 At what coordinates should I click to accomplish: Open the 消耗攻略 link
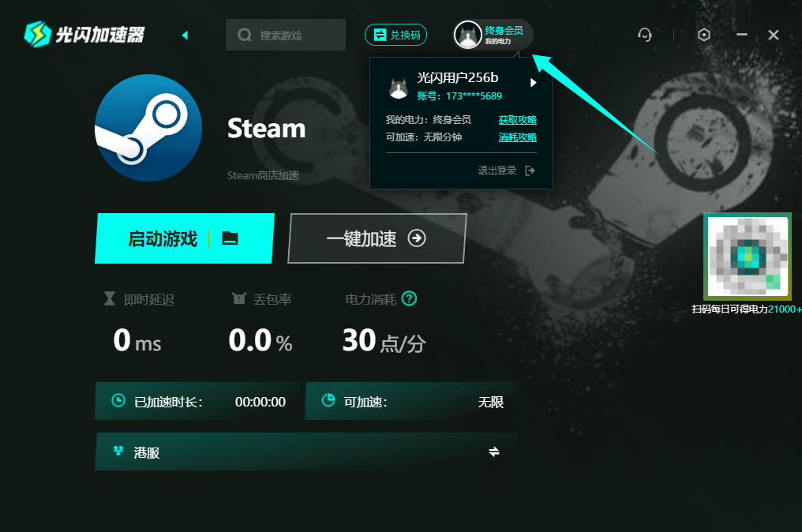pos(517,137)
